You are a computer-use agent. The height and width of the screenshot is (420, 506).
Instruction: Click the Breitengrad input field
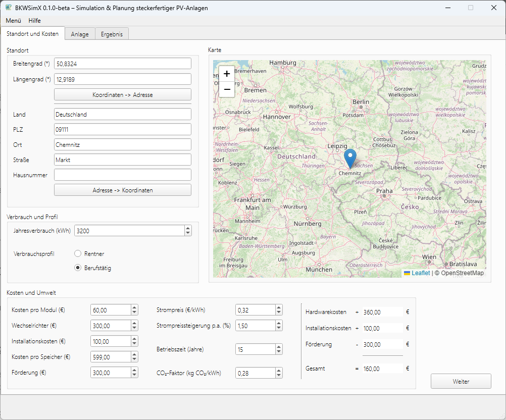tap(123, 64)
